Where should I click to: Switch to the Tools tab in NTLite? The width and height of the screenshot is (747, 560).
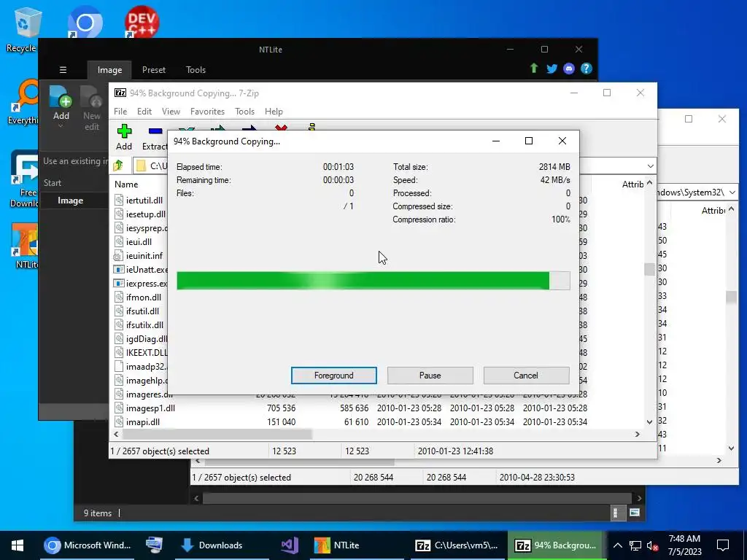point(196,70)
